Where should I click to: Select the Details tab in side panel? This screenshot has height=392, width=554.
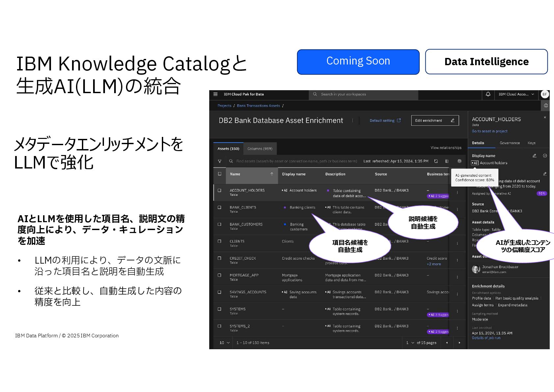(x=478, y=143)
